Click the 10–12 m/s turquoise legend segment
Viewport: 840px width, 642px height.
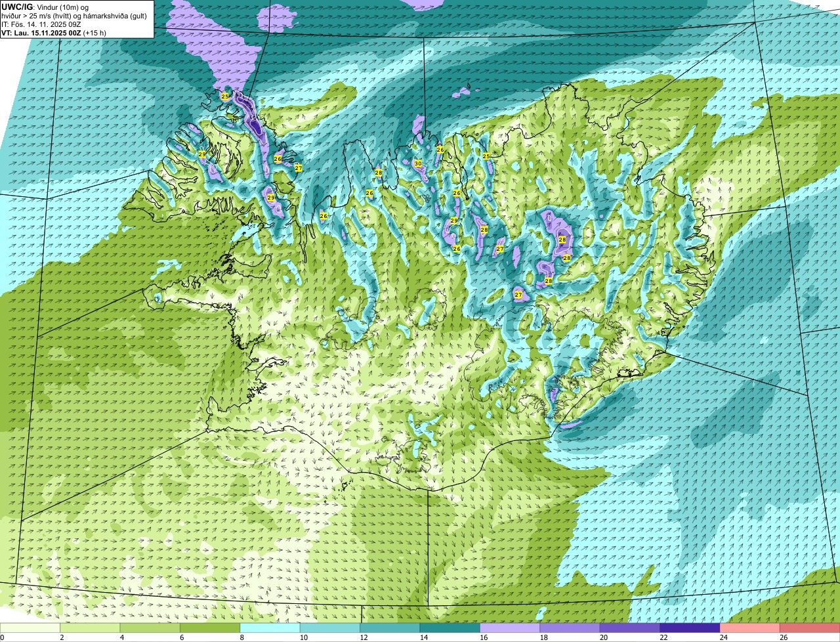coord(330,628)
